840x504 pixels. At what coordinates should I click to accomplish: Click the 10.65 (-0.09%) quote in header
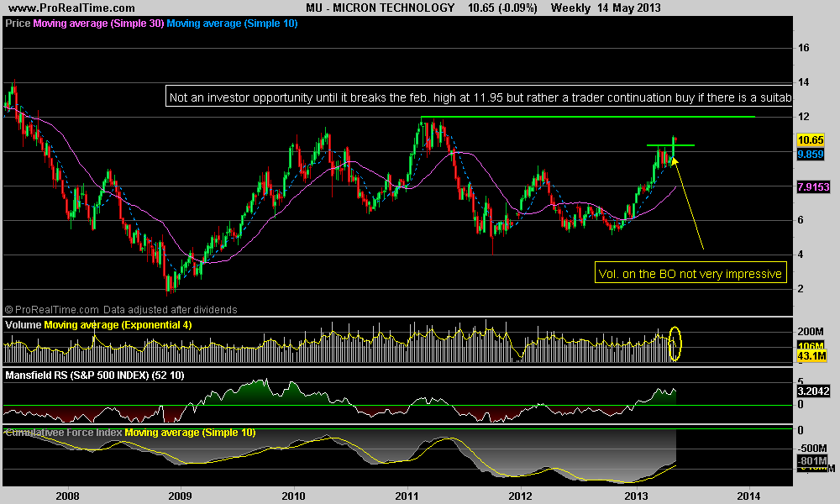[x=502, y=8]
